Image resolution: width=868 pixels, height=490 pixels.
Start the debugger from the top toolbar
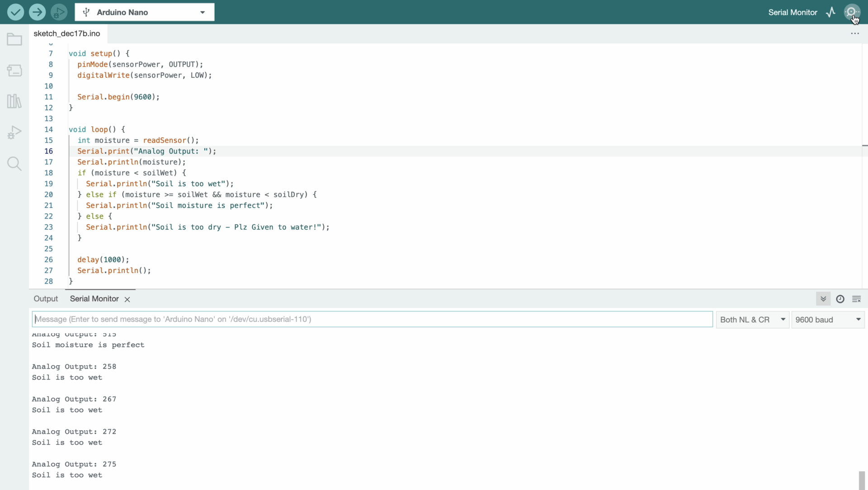click(x=59, y=12)
